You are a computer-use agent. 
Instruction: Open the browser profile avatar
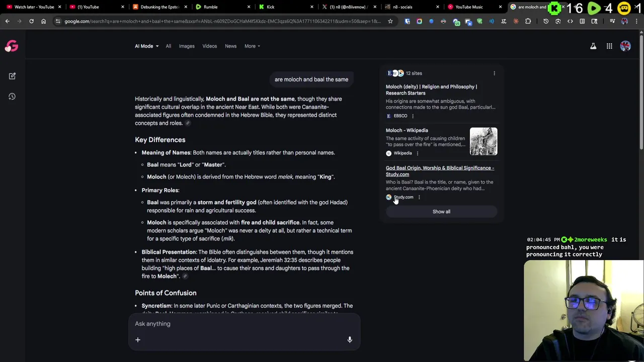click(x=624, y=21)
